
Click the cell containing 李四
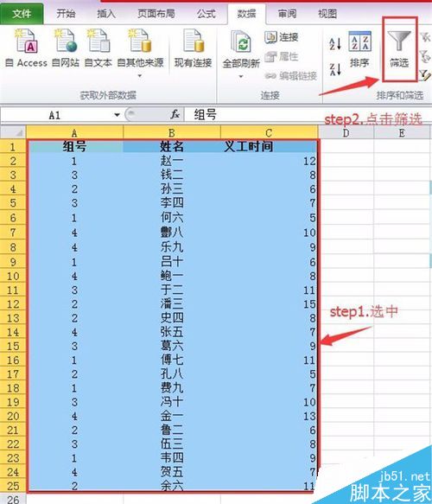pos(172,203)
